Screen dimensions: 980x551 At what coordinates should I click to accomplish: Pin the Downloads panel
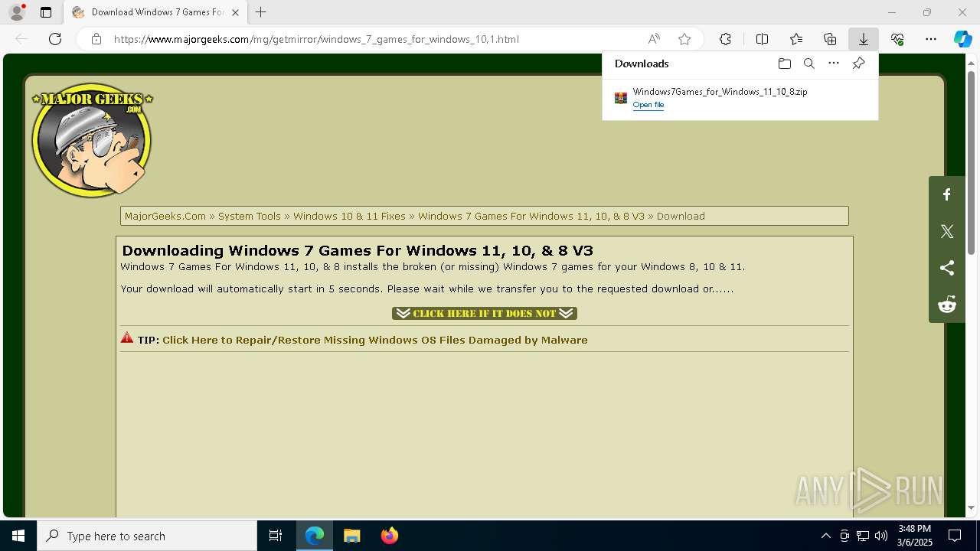tap(858, 64)
